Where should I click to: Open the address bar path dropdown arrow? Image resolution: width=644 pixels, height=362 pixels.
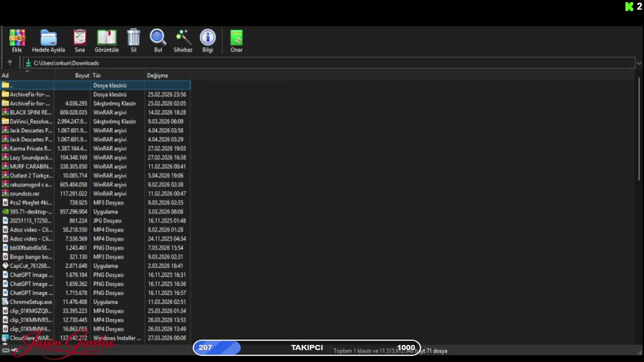639,63
